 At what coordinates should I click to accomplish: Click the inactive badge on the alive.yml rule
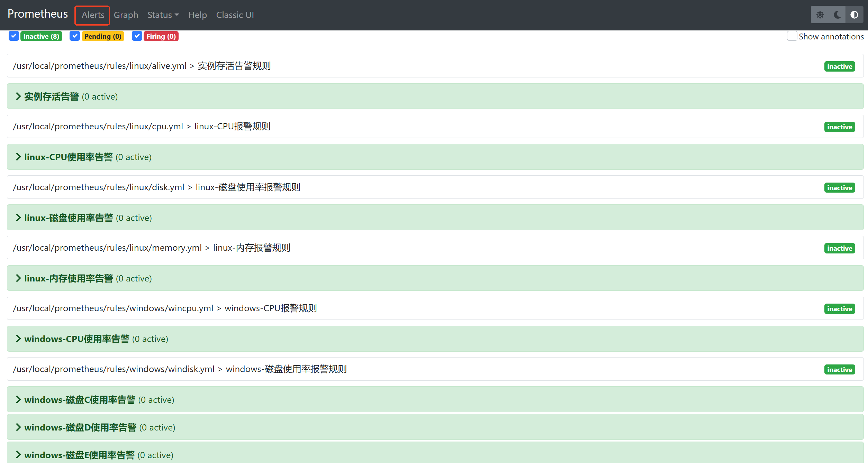(840, 66)
